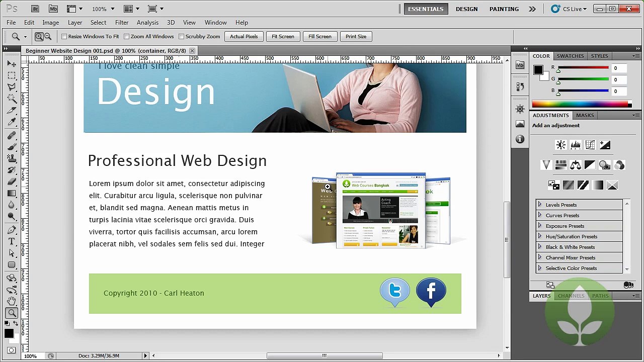The height and width of the screenshot is (362, 644).
Task: Show more workspaces with the double arrow
Action: (x=532, y=9)
